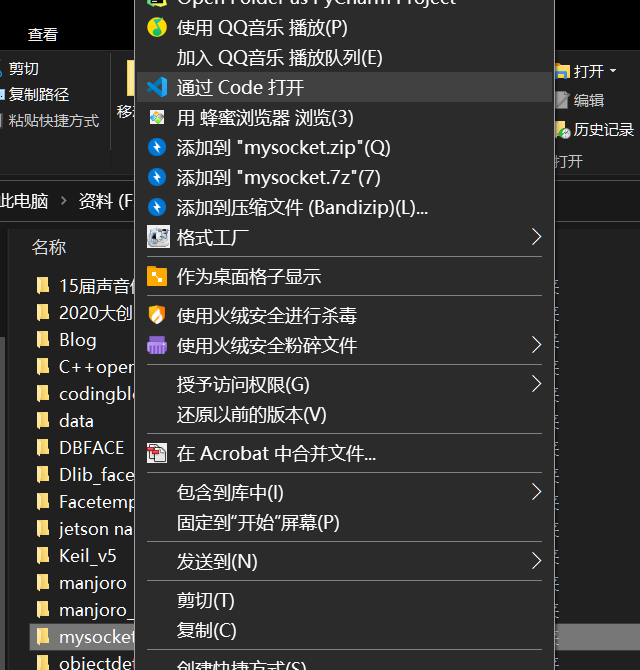
Task: Click the Acrobat icon beside 合并文件
Action: coord(157,453)
